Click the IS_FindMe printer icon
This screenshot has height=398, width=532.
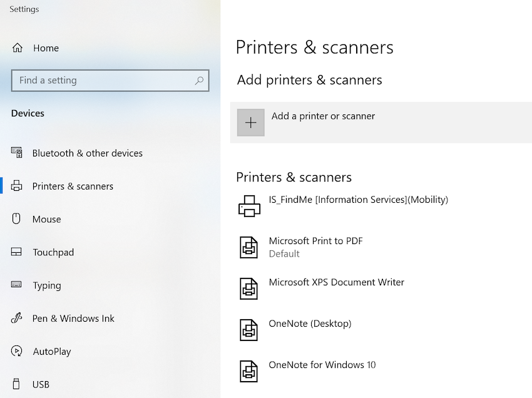coord(249,206)
